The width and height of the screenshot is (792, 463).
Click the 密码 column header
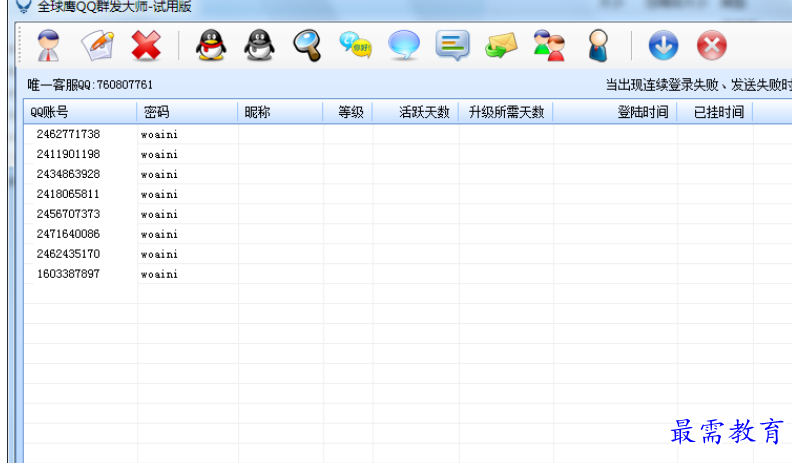187,112
